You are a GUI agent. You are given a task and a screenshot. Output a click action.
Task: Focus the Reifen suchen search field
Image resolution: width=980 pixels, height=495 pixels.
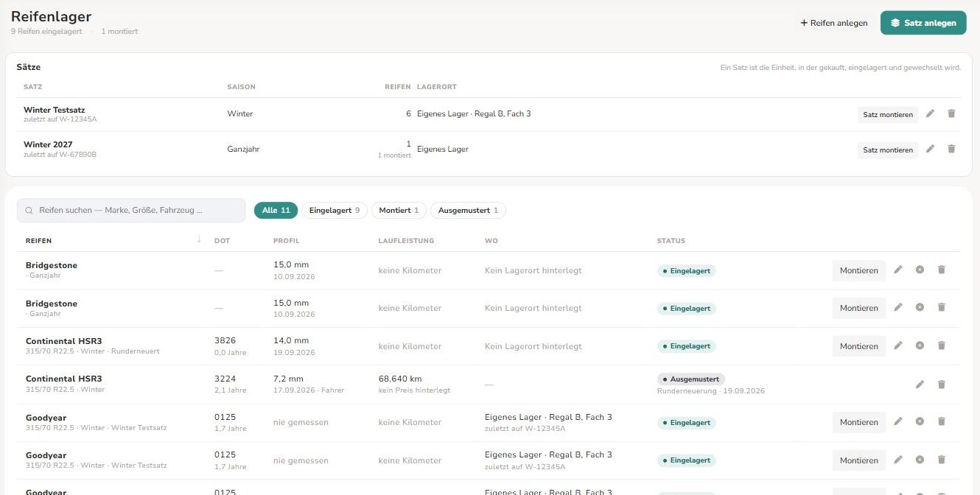131,211
